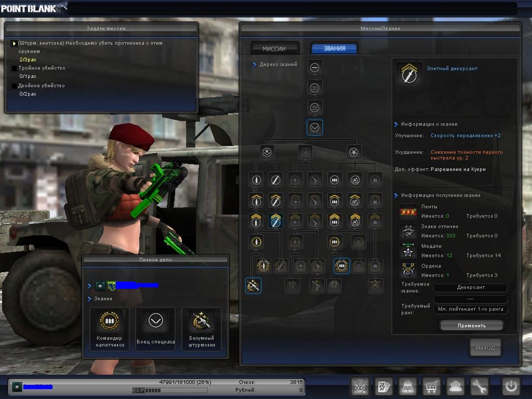Click the Применить button
Image resolution: width=532 pixels, height=399 pixels.
(472, 325)
